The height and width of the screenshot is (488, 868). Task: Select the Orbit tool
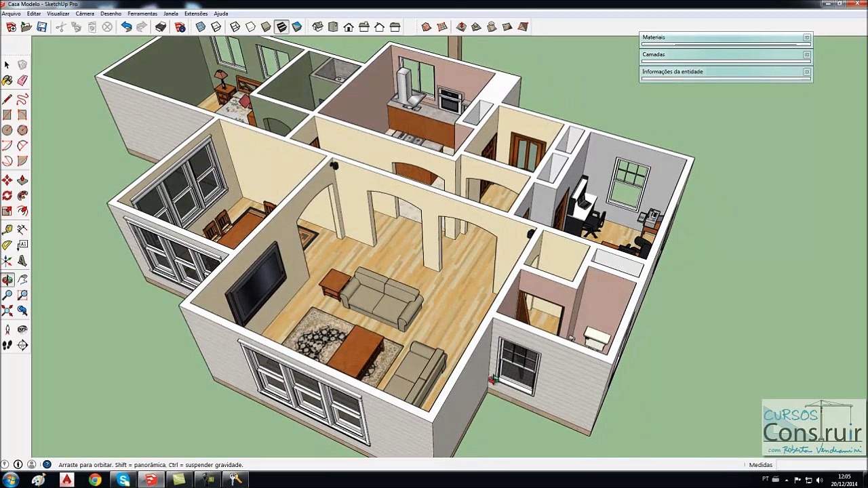click(7, 279)
